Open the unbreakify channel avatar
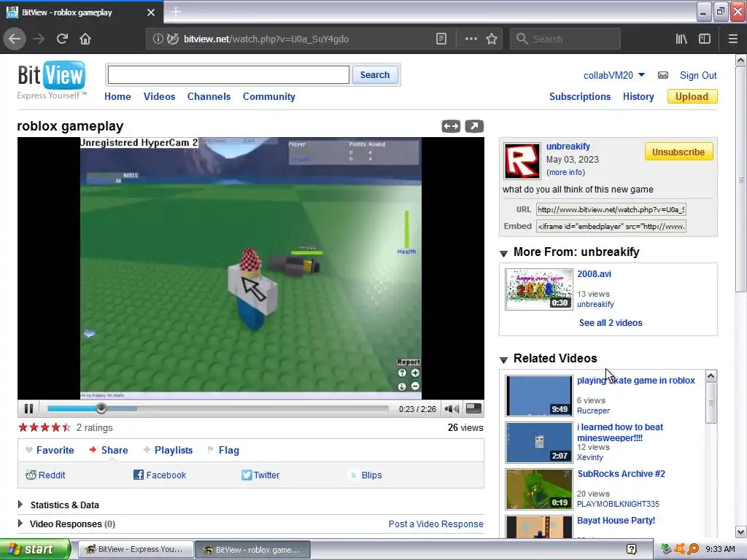This screenshot has height=560, width=747. click(x=522, y=160)
